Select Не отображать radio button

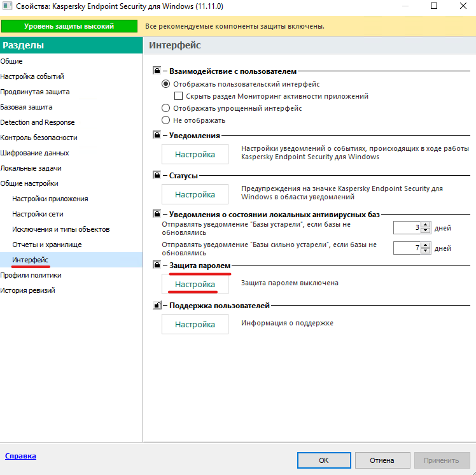point(165,120)
